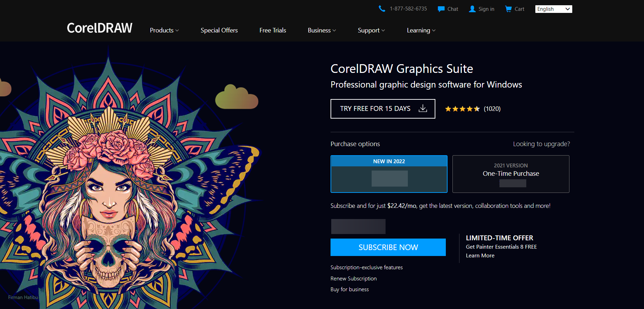Image resolution: width=644 pixels, height=309 pixels.
Task: Expand the Products menu
Action: pos(164,30)
